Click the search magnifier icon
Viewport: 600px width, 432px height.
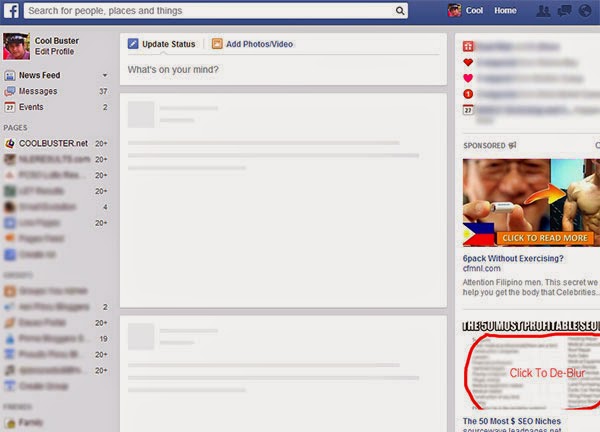(399, 11)
